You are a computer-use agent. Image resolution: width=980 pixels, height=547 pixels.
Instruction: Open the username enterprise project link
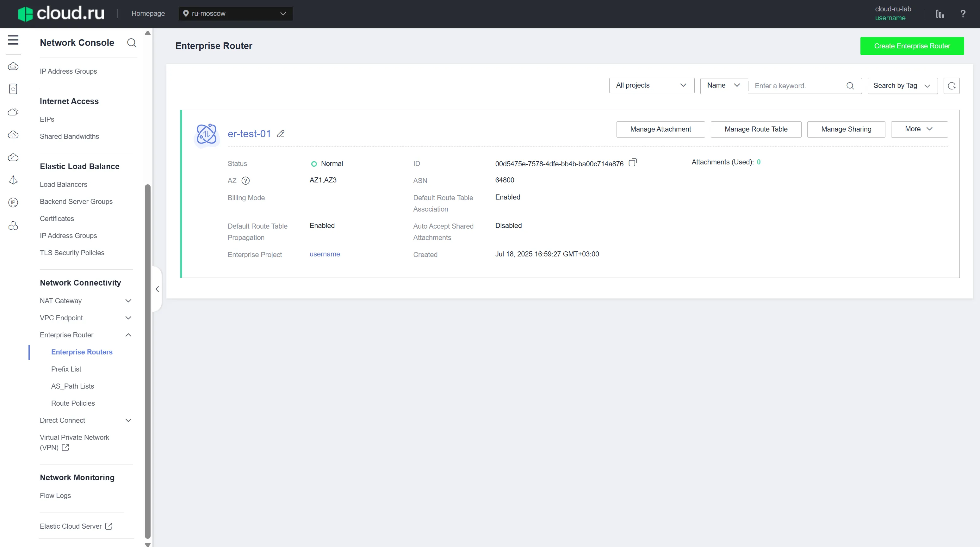[325, 254]
